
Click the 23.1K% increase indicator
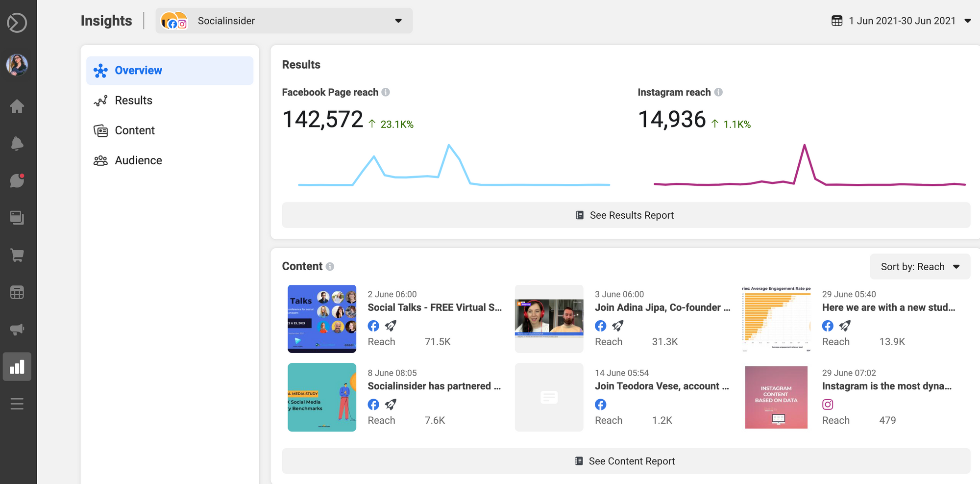coord(391,124)
